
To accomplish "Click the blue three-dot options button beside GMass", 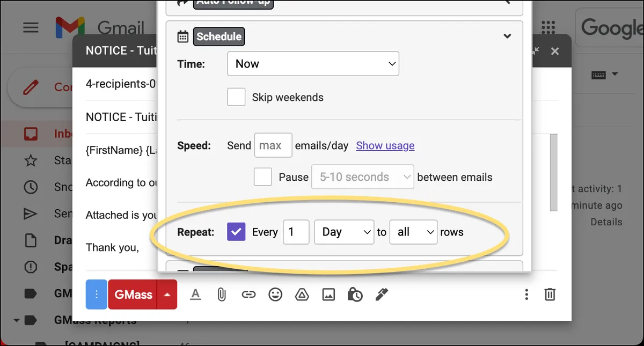I will 97,295.
